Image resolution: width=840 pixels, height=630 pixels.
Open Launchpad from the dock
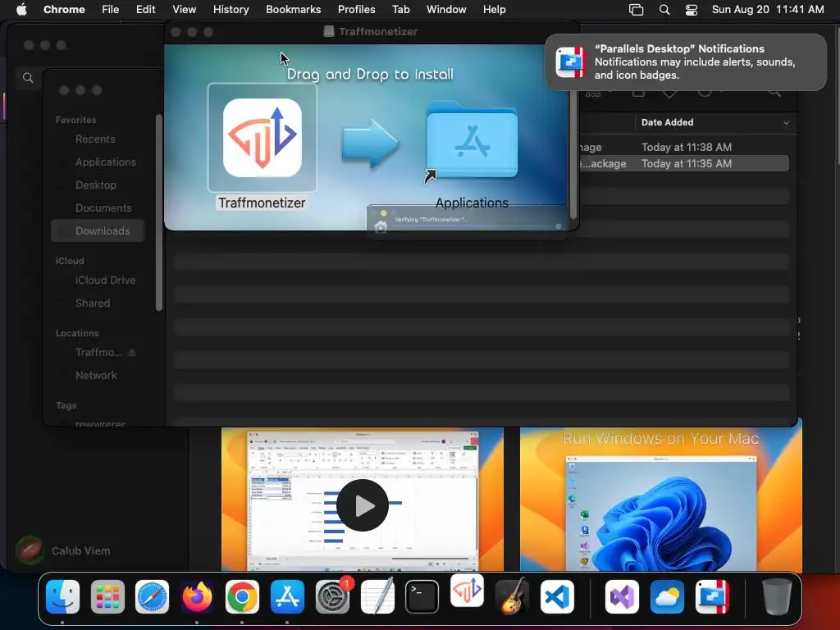[x=107, y=596]
